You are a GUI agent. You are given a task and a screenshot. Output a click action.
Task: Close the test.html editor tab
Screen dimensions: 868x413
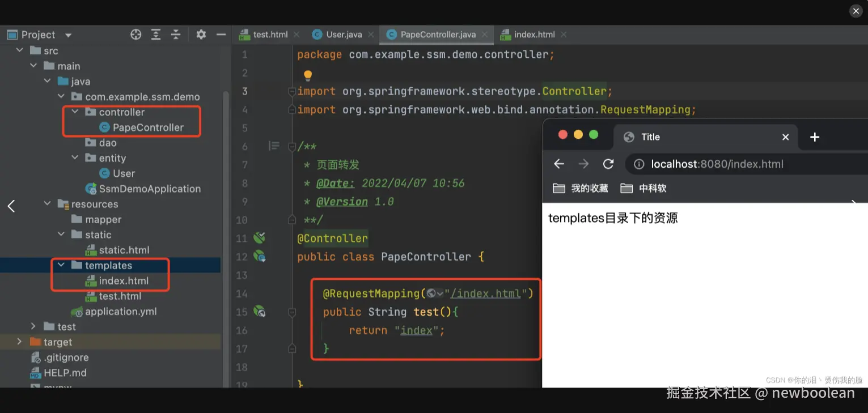[x=296, y=35]
